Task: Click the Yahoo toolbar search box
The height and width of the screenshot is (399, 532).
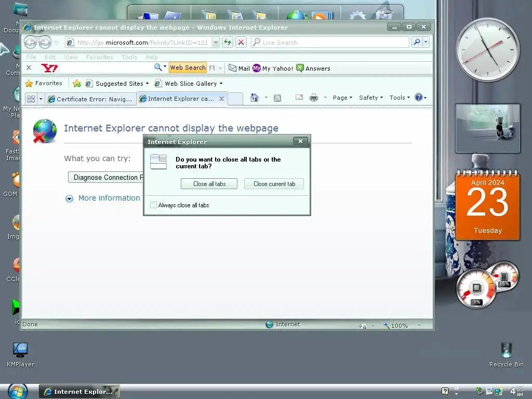Action: [107, 68]
